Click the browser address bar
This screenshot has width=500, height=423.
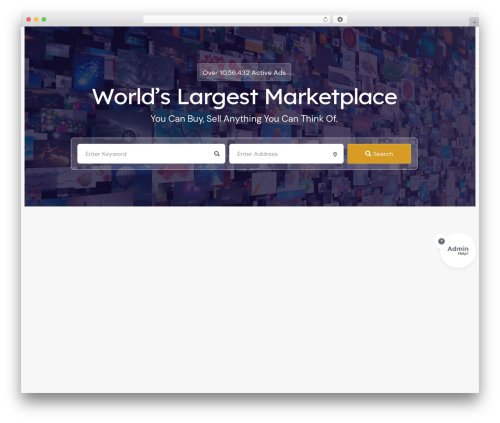(237, 19)
